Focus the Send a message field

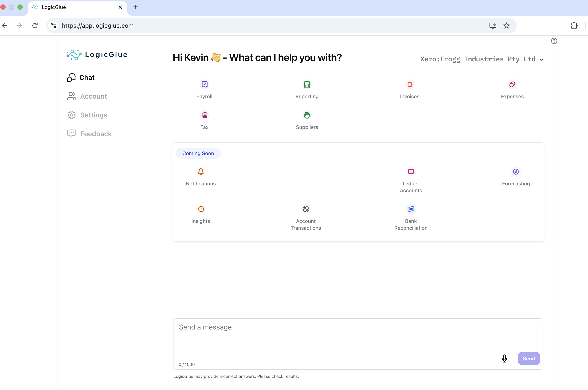click(358, 344)
